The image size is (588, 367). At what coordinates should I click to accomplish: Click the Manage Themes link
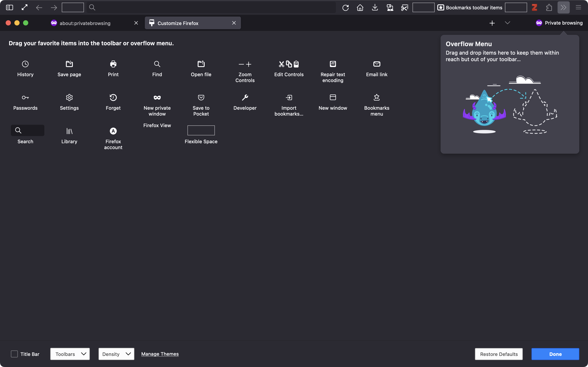160,354
